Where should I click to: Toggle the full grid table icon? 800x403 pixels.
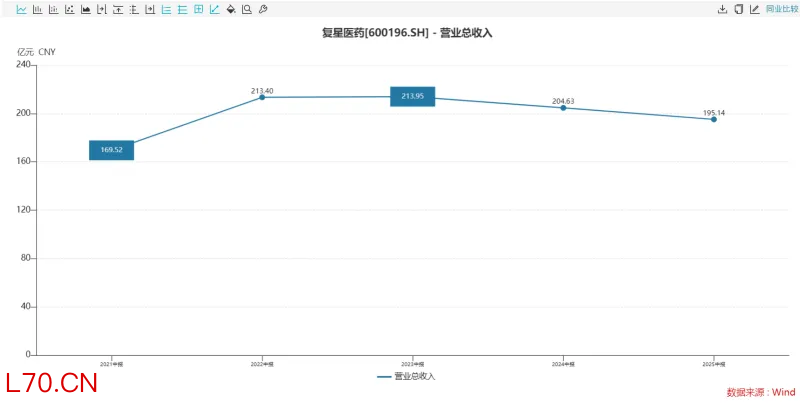(x=198, y=9)
